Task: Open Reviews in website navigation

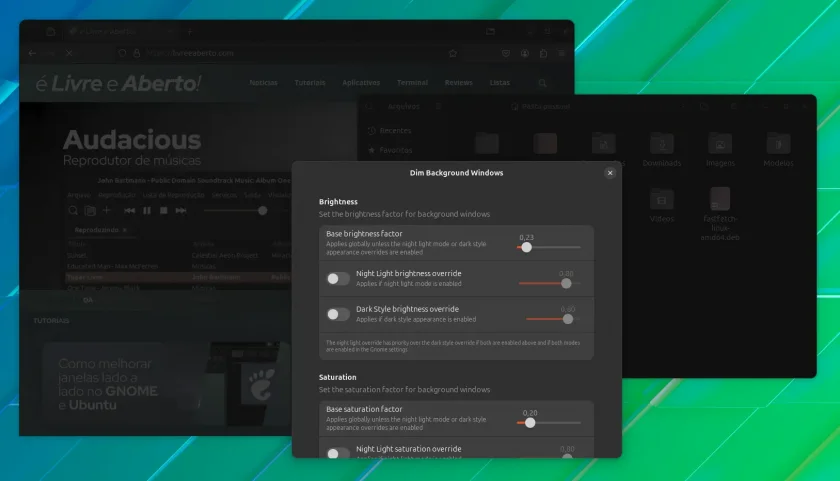Action: [x=459, y=82]
